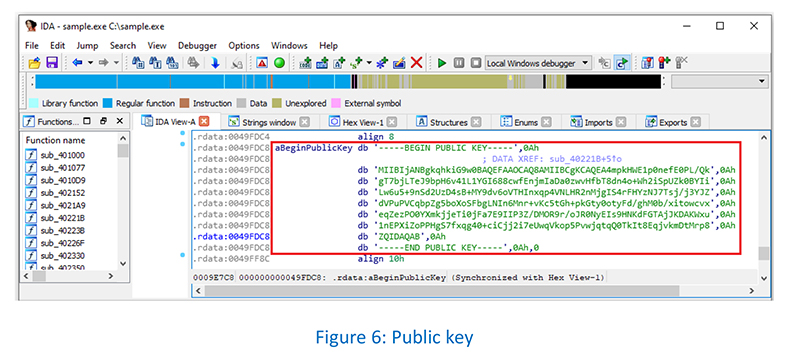Screen dimensions: 790x360
Task: Switch to the Structures tab
Action: click(448, 122)
